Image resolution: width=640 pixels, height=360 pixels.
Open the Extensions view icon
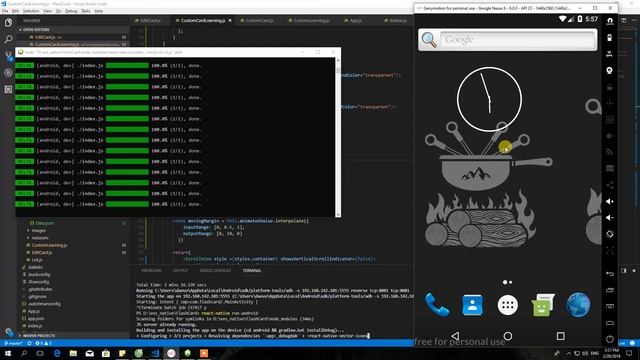point(8,89)
